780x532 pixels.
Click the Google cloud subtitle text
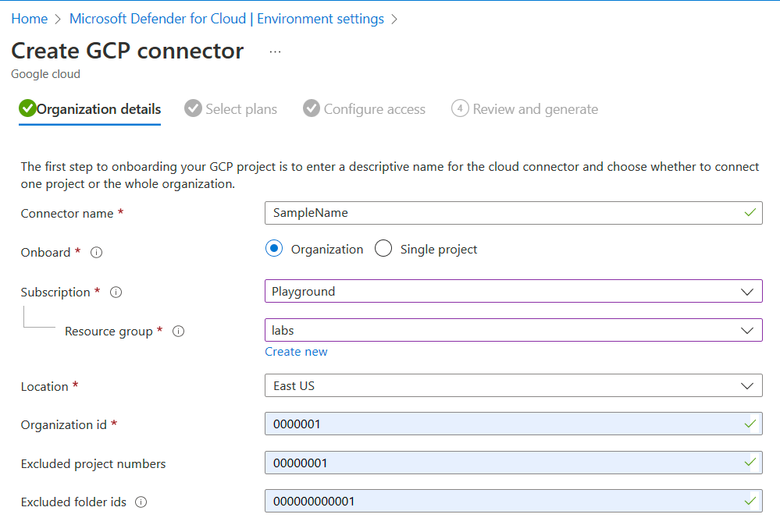coord(45,74)
